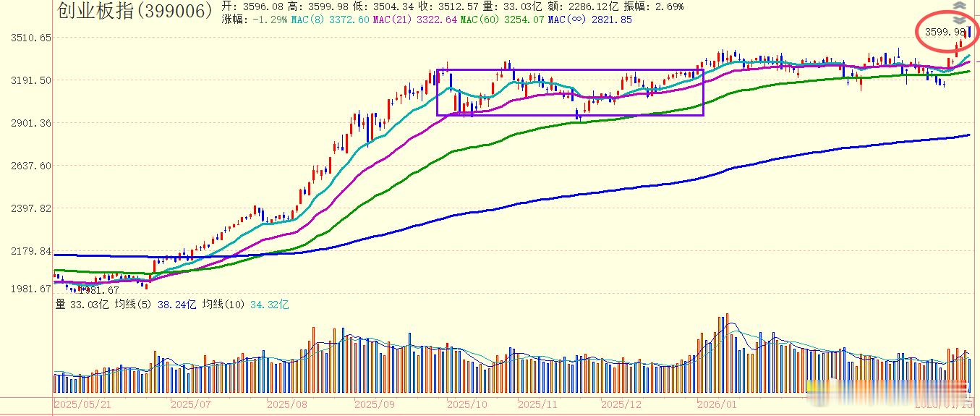
Task: Click the 均线(10) 34.32亿 volume average label
Action: click(245, 305)
